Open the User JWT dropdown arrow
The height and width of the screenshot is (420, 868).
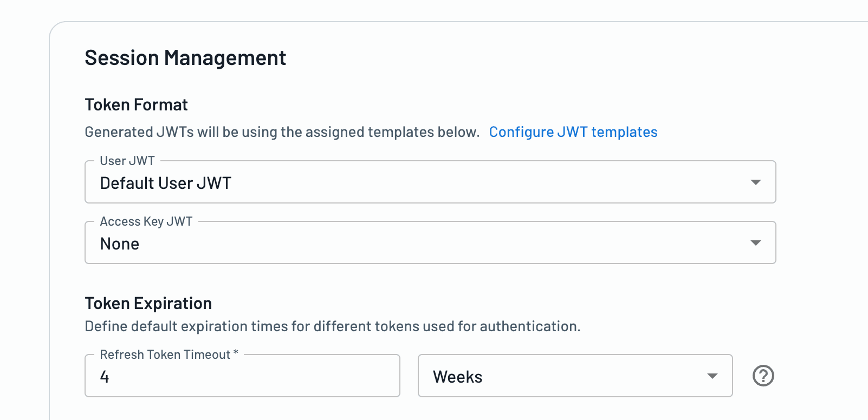[755, 182]
